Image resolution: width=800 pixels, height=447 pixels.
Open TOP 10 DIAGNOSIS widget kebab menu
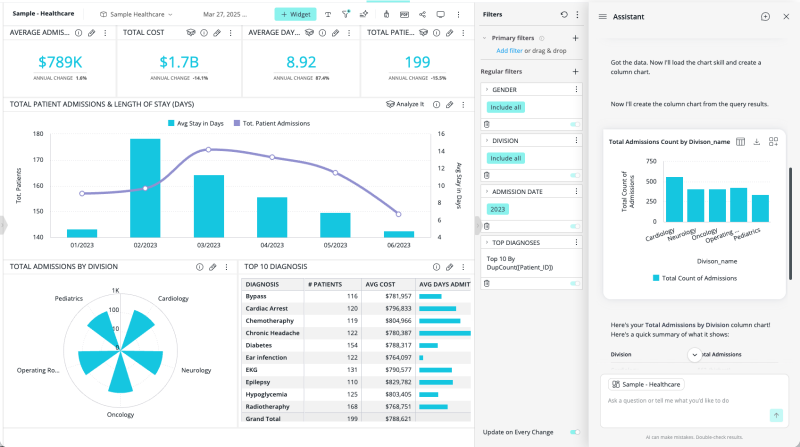463,267
